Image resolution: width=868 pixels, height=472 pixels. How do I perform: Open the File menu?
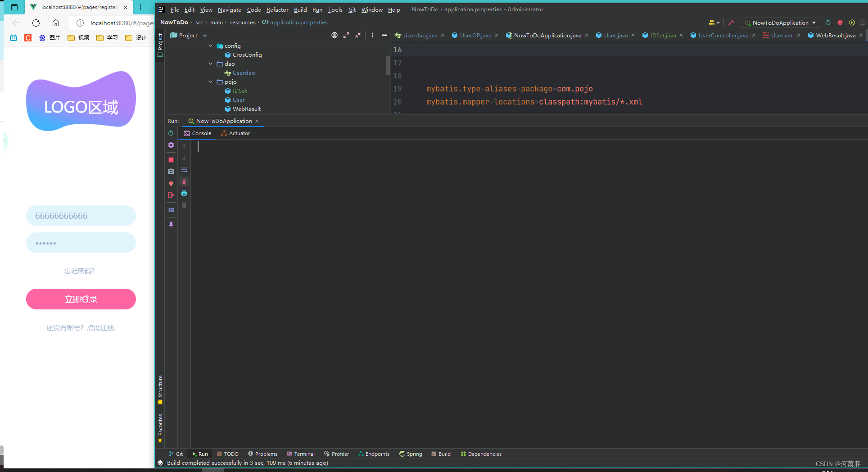point(175,9)
